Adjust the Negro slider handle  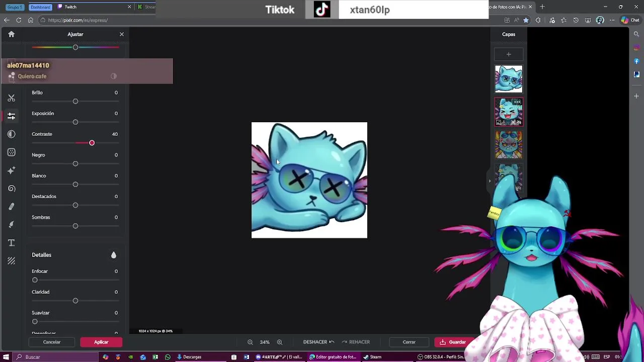[75, 164]
